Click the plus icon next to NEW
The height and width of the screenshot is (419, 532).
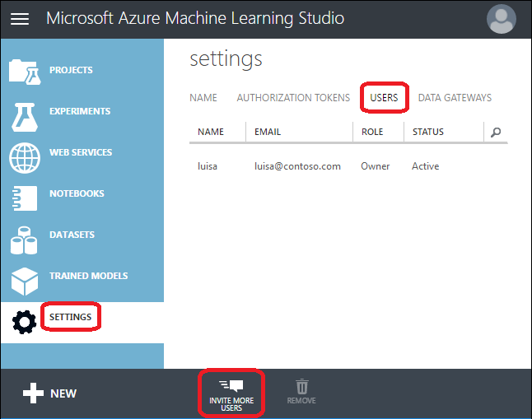pos(33,393)
